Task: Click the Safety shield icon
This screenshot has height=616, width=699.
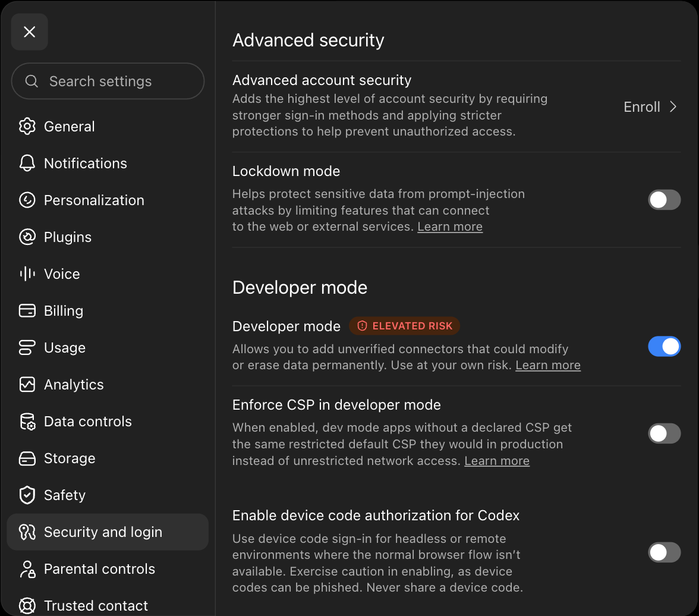Action: click(x=27, y=495)
